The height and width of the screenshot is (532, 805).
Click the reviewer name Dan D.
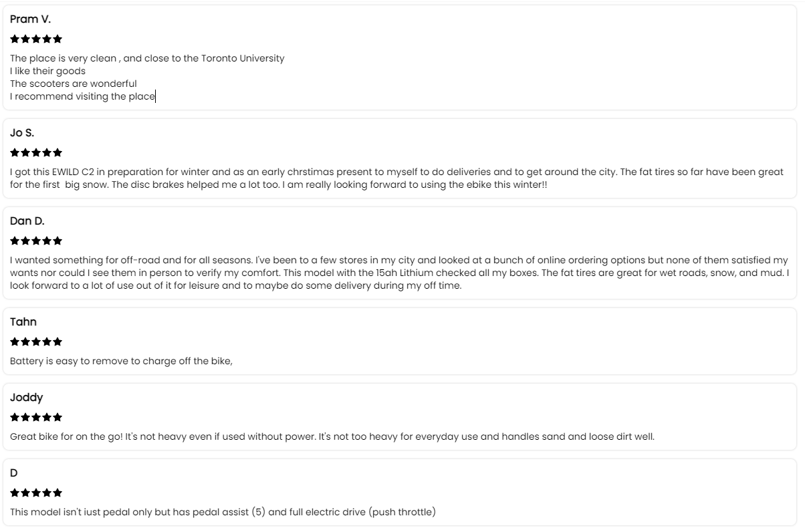27,221
